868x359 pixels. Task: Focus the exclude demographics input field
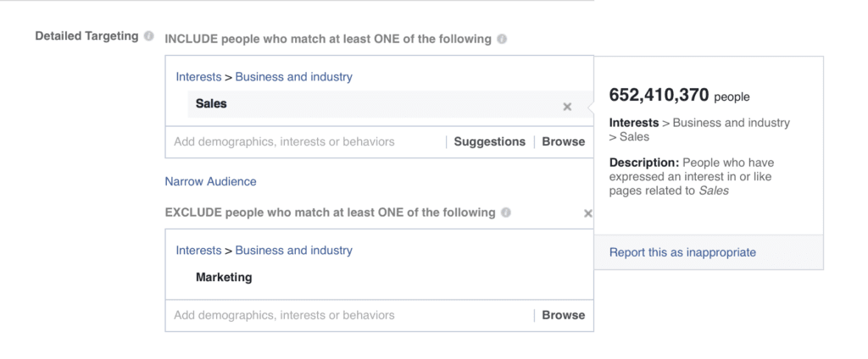[x=284, y=316]
